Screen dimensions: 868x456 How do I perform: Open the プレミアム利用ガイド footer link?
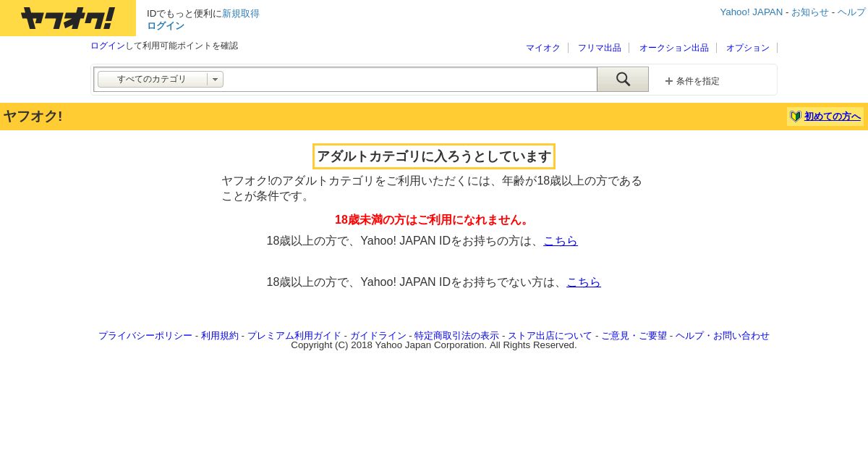tap(294, 336)
